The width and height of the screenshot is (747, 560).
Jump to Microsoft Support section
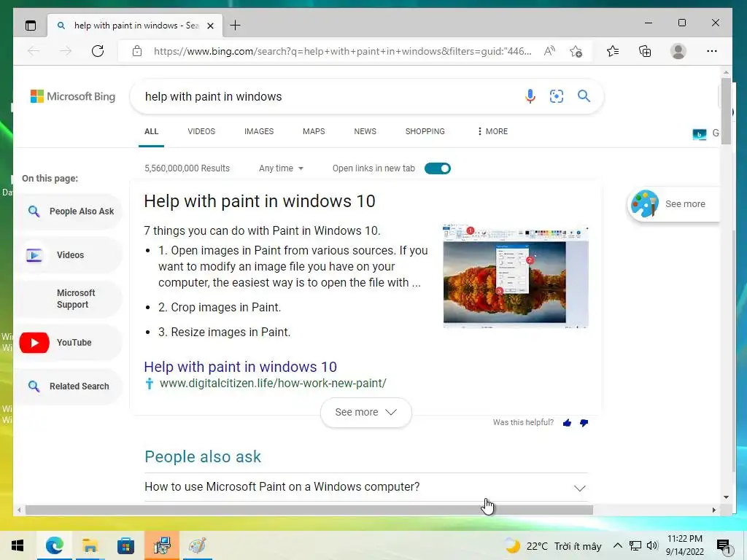pos(71,299)
